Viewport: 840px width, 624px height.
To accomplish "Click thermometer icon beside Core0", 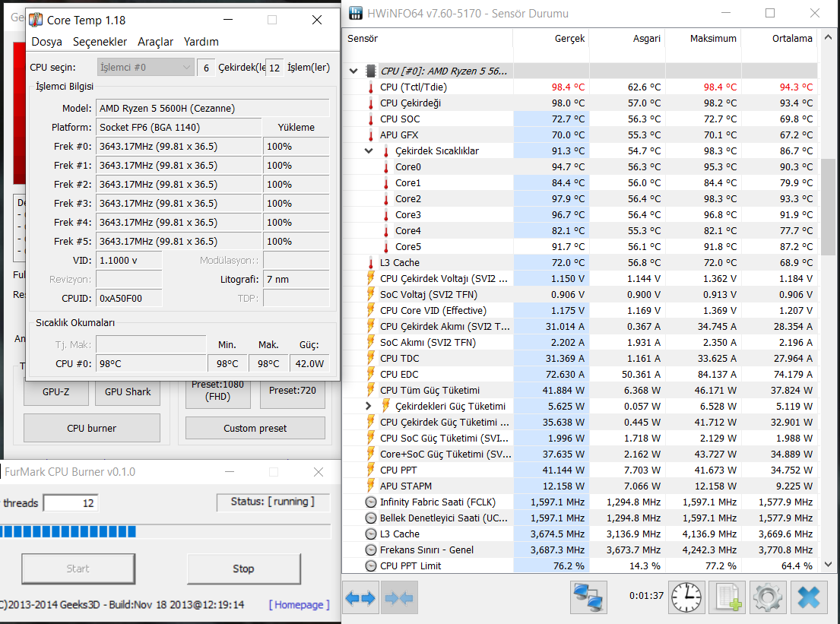I will [386, 167].
